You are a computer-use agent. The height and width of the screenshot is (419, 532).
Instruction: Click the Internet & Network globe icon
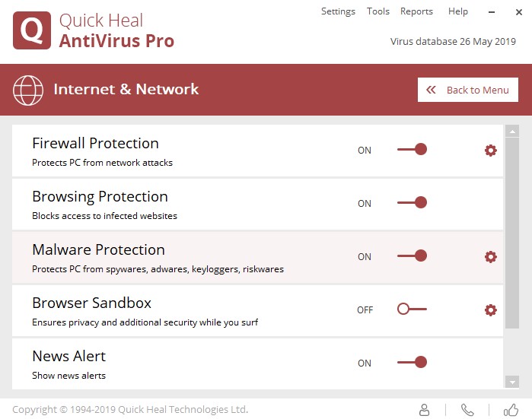pos(28,90)
